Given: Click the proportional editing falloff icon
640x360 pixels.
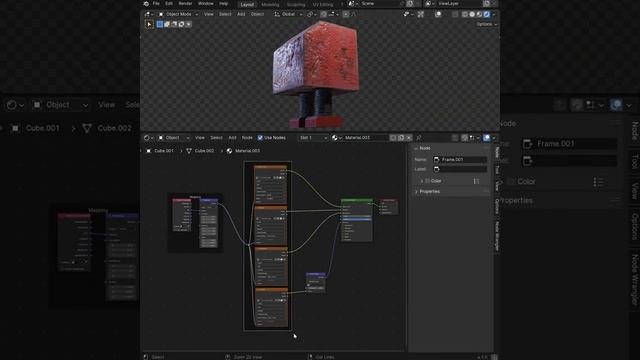Looking at the screenshot, I should tap(354, 14).
